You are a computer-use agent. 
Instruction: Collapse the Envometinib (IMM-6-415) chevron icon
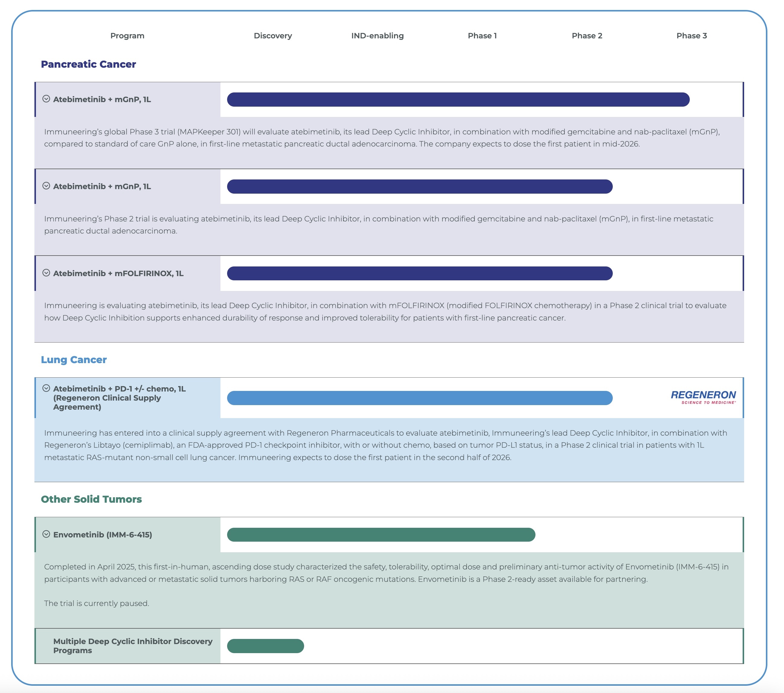pos(46,534)
